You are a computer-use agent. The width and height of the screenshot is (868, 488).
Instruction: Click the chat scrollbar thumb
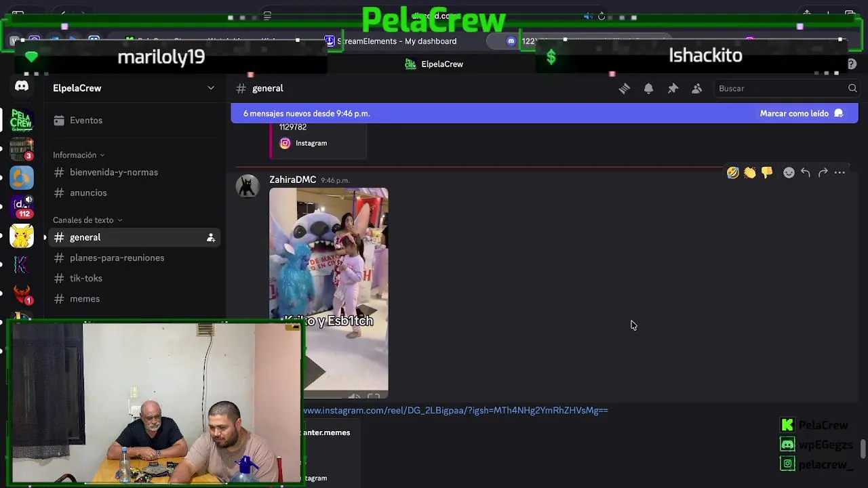pyautogui.click(x=863, y=449)
